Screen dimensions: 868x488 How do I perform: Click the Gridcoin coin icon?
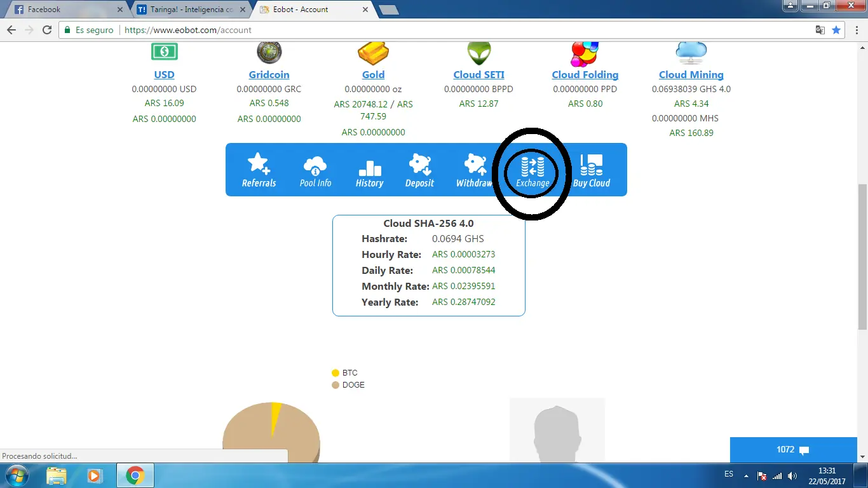pos(269,52)
